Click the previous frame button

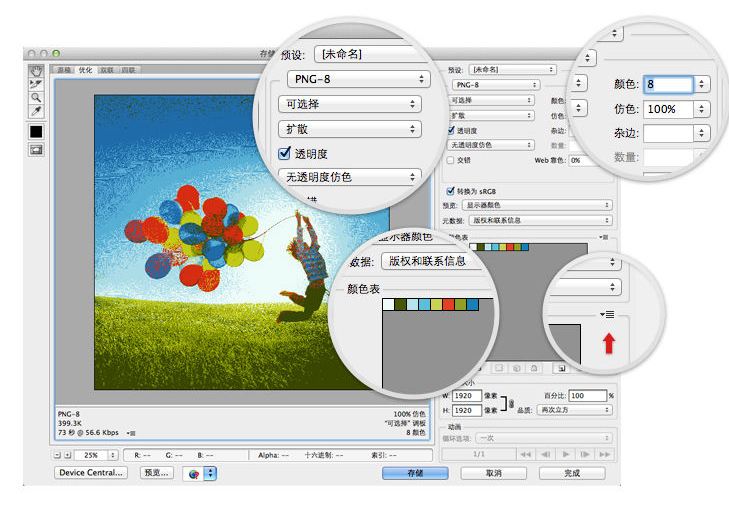click(x=546, y=454)
